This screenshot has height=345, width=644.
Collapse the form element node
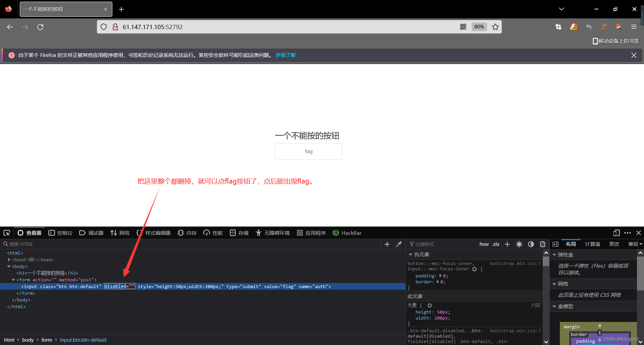13,280
